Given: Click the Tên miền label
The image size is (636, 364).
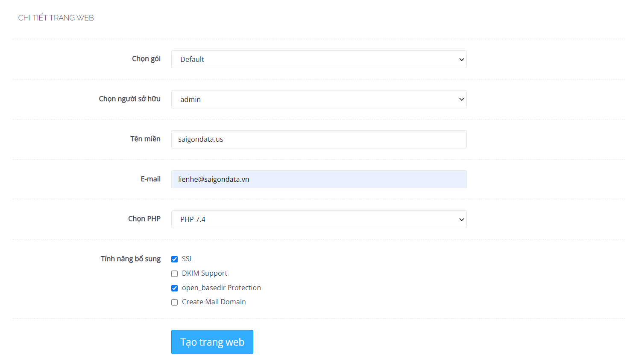Looking at the screenshot, I should (145, 139).
